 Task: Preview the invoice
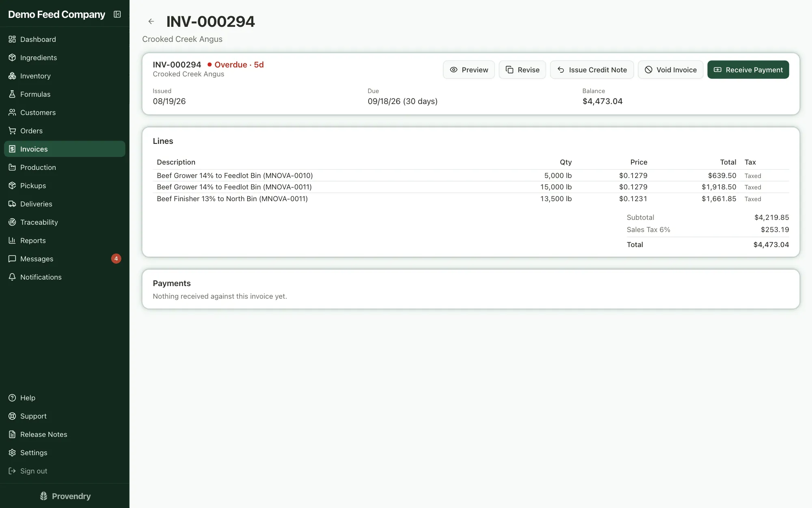tap(469, 70)
